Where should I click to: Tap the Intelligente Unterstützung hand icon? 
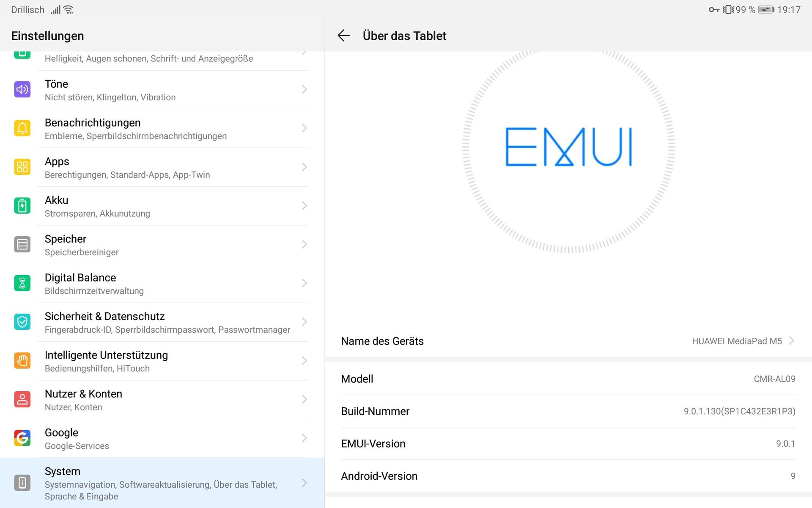(x=22, y=361)
